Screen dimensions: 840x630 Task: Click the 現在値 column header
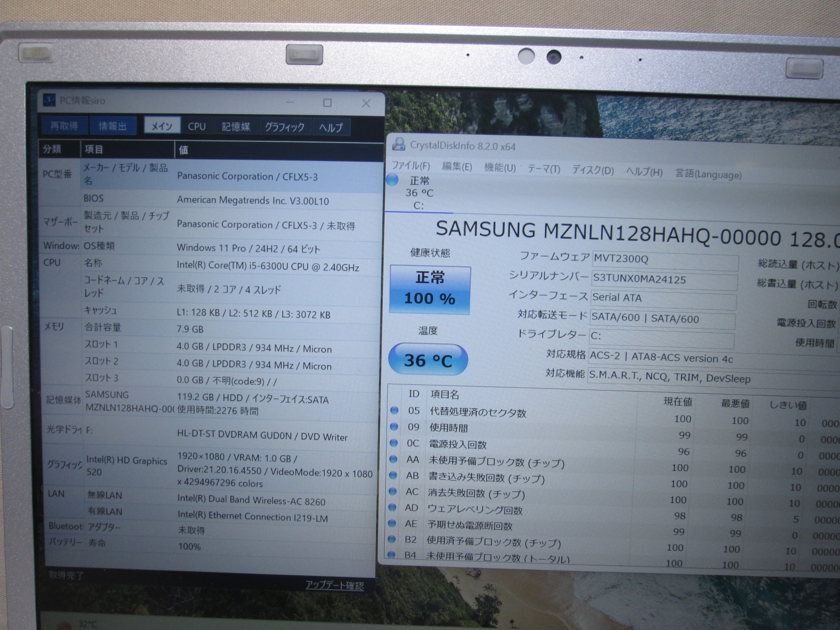click(x=678, y=402)
